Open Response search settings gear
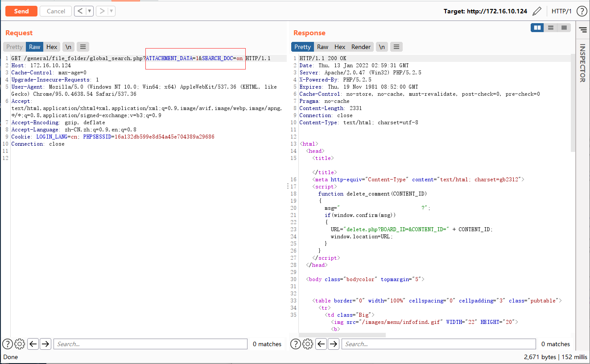Image resolution: width=590 pixels, height=364 pixels. (x=308, y=344)
